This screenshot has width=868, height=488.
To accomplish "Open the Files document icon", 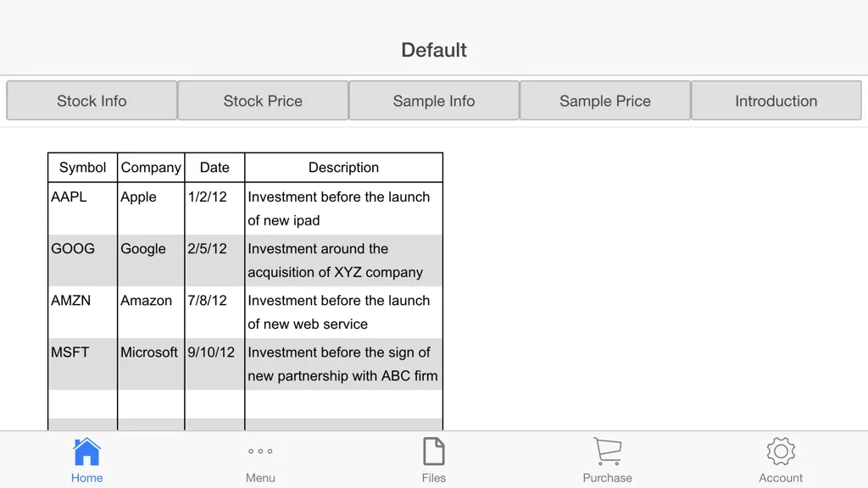I will (433, 452).
